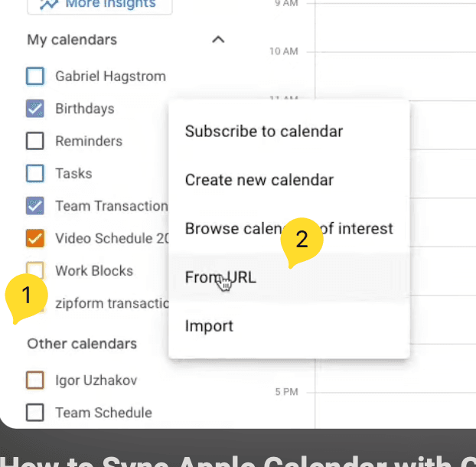Image resolution: width=476 pixels, height=467 pixels.
Task: Enable the Reminders calendar checkbox
Action: [35, 141]
